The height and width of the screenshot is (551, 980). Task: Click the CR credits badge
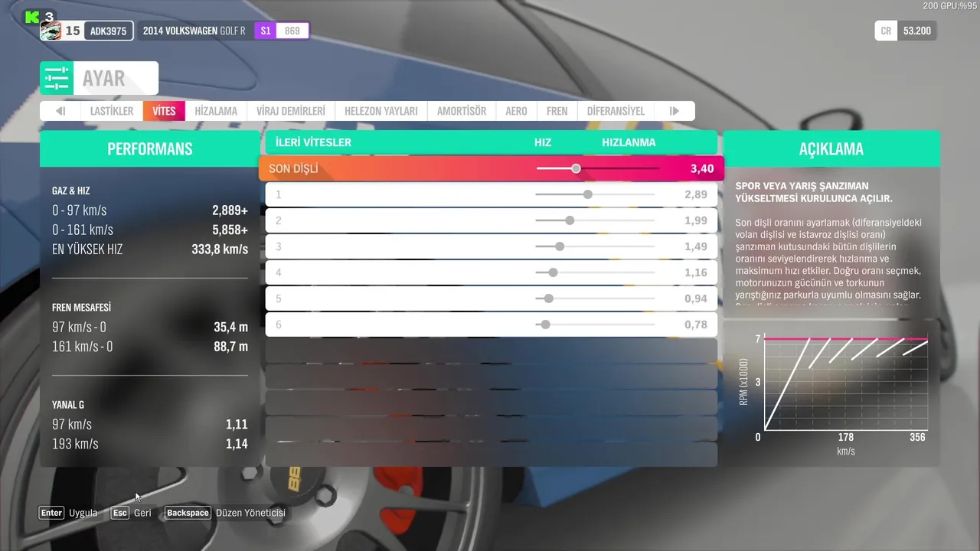click(886, 31)
